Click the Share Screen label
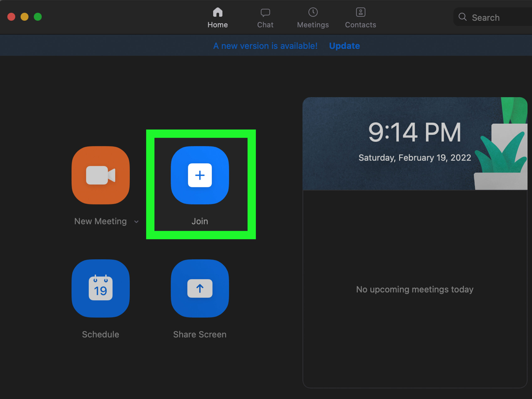This screenshot has width=532, height=399. 200,335
